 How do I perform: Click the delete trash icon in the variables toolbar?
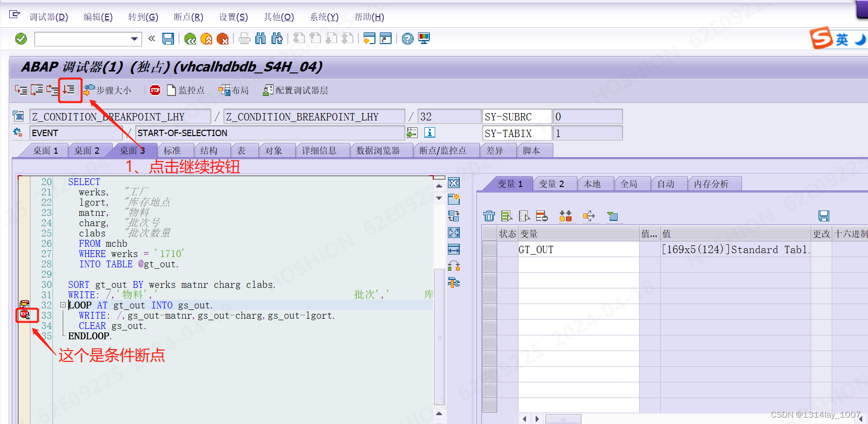[x=489, y=216]
